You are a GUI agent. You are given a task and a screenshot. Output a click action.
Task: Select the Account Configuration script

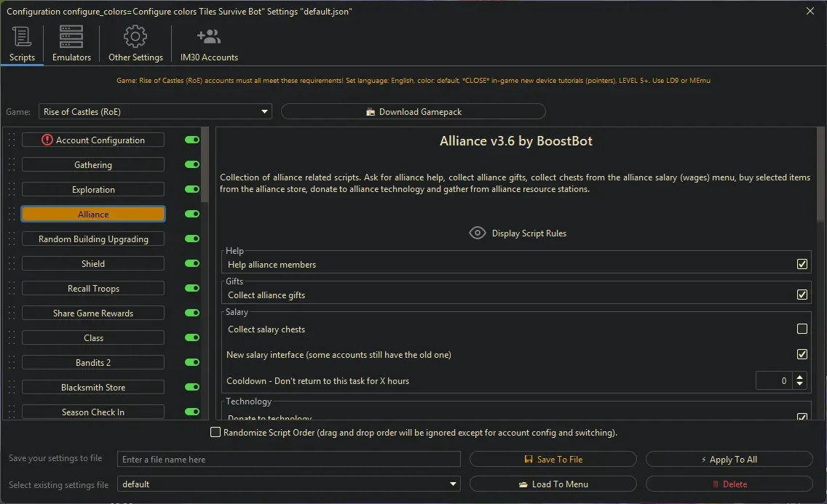point(93,140)
